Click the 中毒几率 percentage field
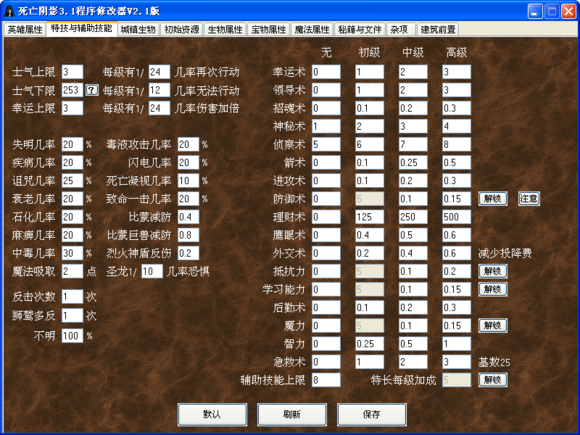The image size is (580, 435). coord(72,253)
